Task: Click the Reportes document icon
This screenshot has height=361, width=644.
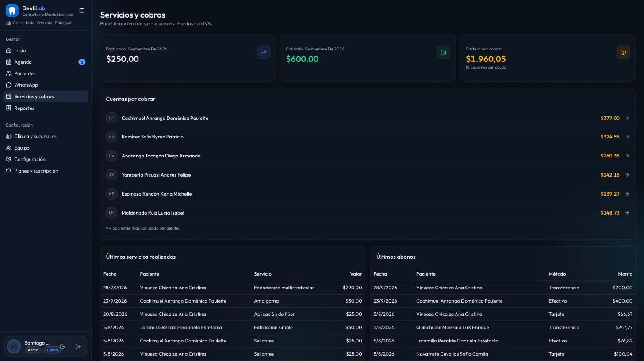Action: [x=8, y=108]
